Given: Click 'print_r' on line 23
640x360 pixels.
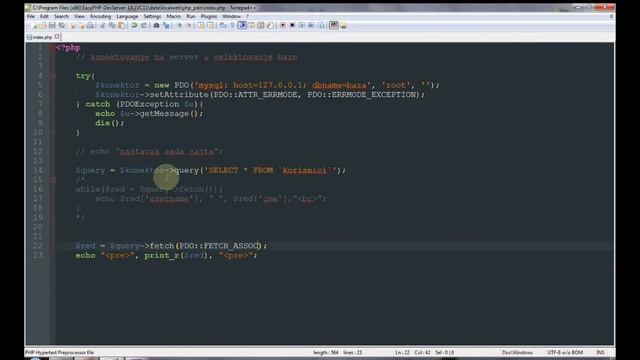Looking at the screenshot, I should click(162, 255).
